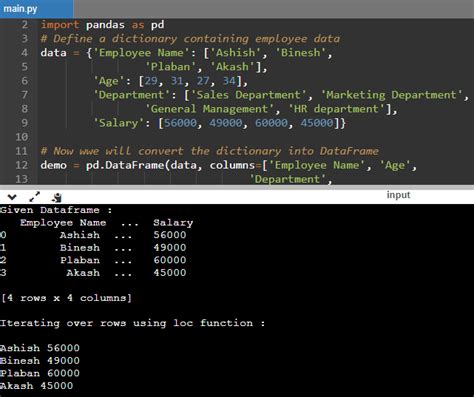The height and width of the screenshot is (397, 474).
Task: Click the 'Sales Department' string on line 7
Action: point(248,95)
